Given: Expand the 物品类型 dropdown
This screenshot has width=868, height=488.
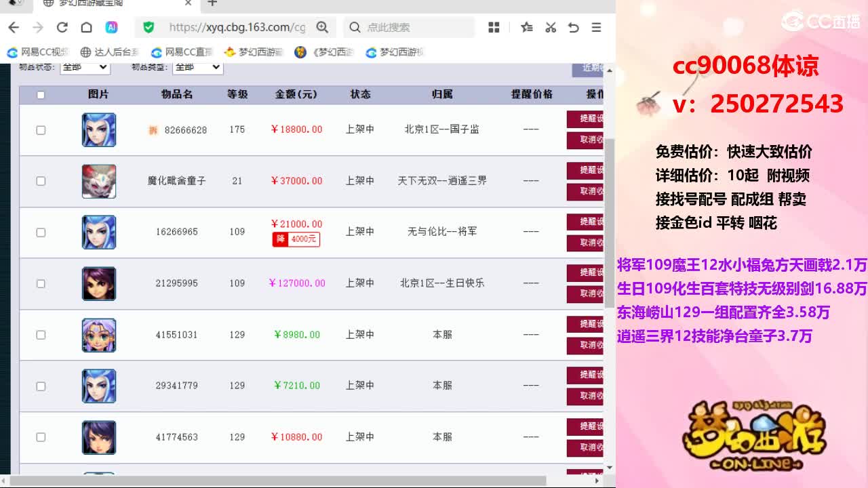Looking at the screenshot, I should click(197, 67).
